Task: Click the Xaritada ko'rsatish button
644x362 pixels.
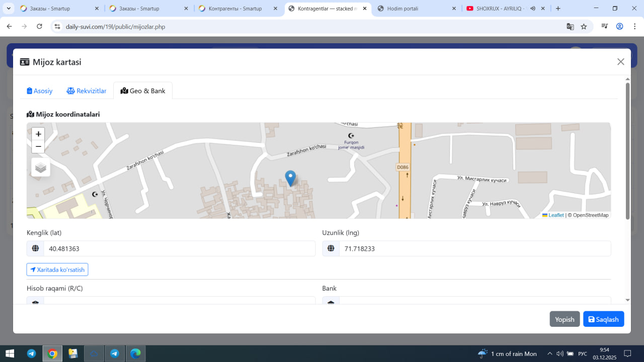Action: (57, 269)
